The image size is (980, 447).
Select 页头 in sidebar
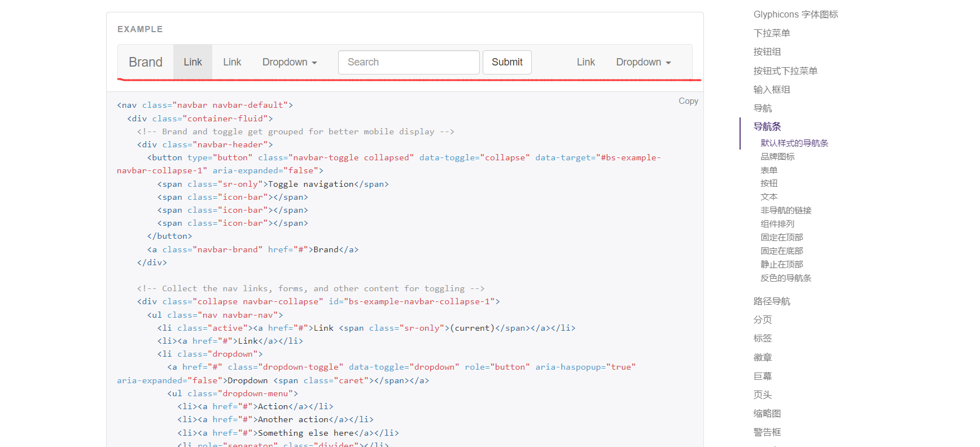[x=763, y=395]
